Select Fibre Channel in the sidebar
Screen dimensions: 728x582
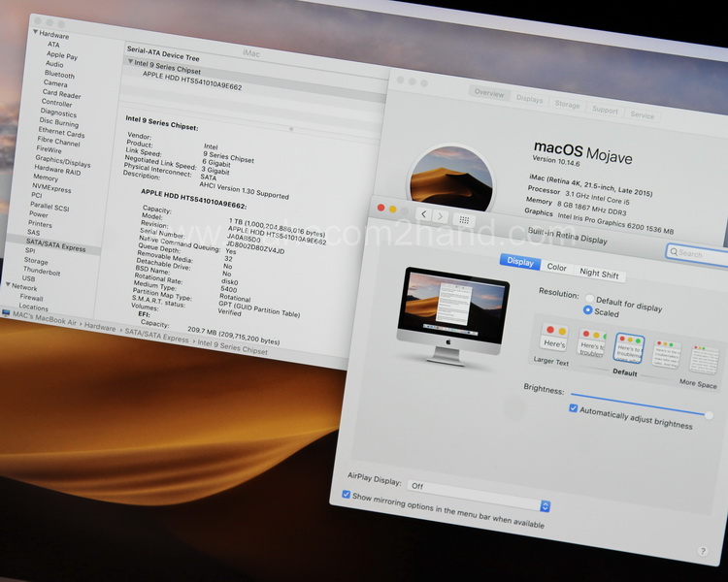click(x=58, y=141)
